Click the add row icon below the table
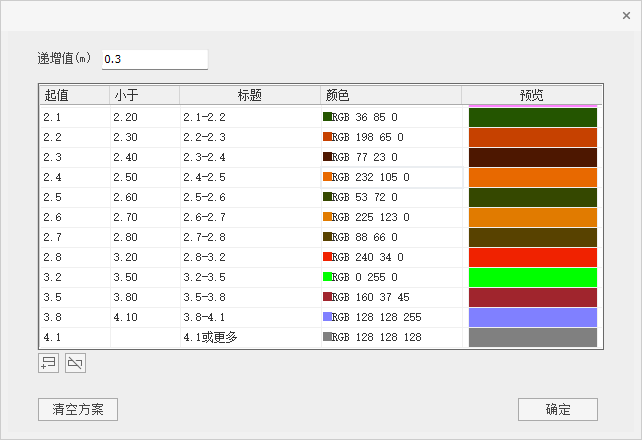 [47, 363]
